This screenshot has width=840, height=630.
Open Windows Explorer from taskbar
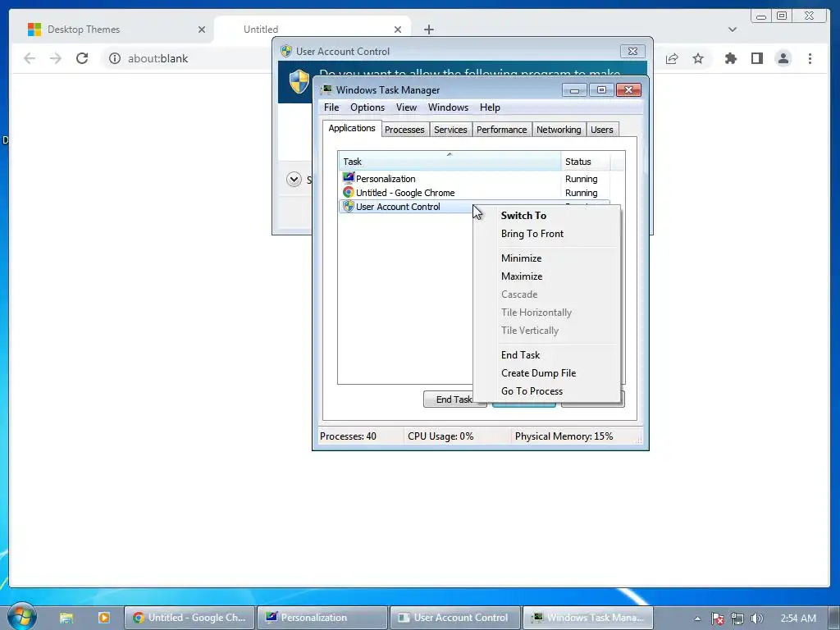[x=66, y=618]
